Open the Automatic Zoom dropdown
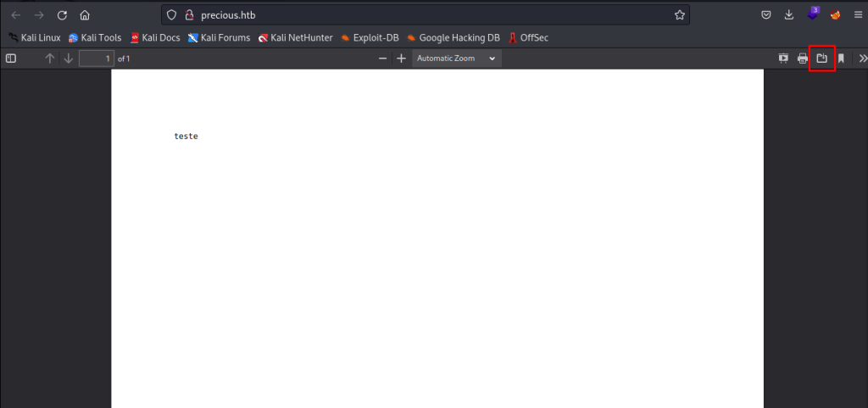This screenshot has width=868, height=408. (456, 59)
